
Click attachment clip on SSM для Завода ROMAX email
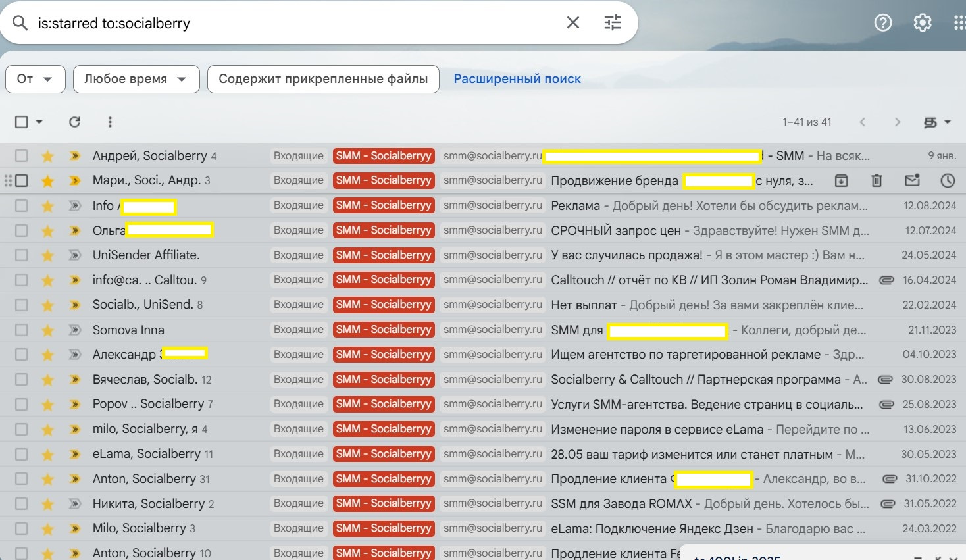pos(888,504)
